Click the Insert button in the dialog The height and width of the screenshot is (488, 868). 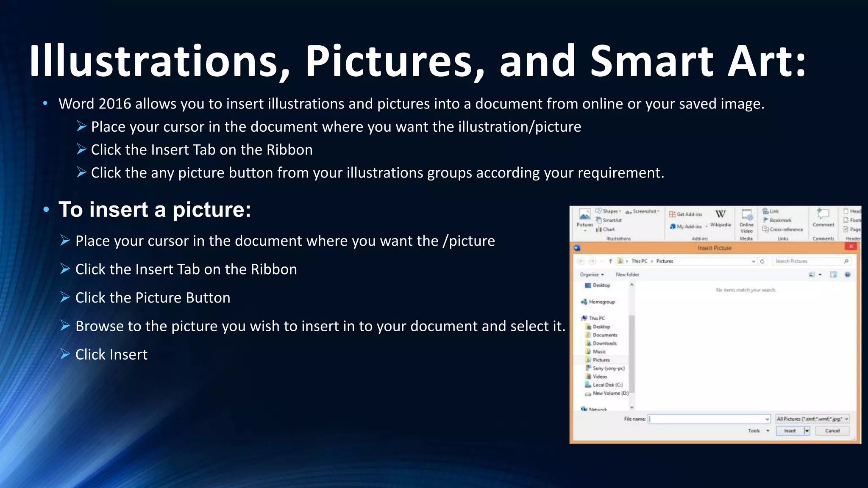(x=790, y=431)
